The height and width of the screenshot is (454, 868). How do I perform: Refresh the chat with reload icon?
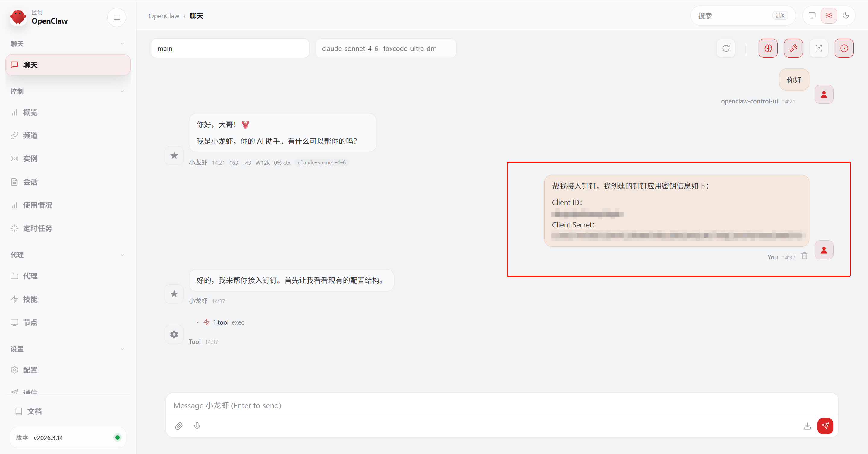(x=726, y=48)
